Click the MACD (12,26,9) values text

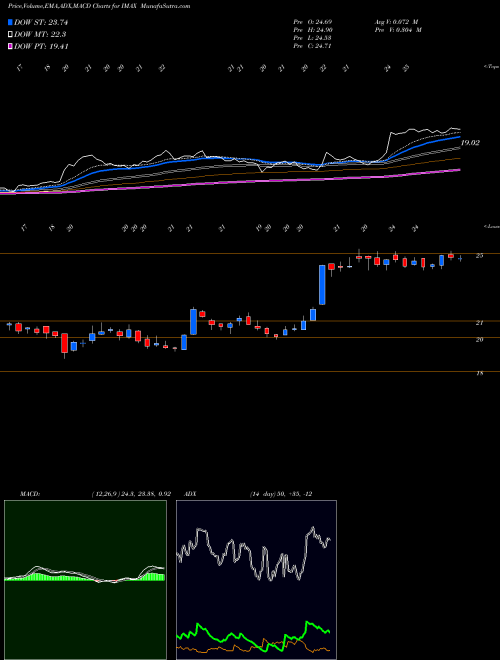131,494
